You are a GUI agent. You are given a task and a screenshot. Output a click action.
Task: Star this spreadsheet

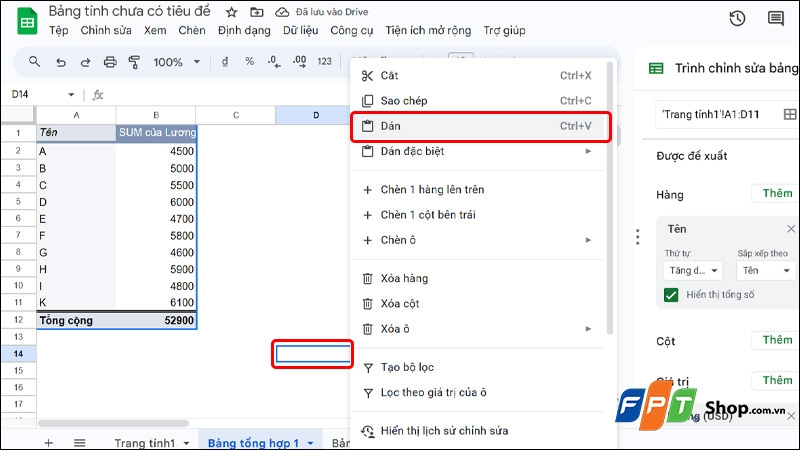[232, 12]
